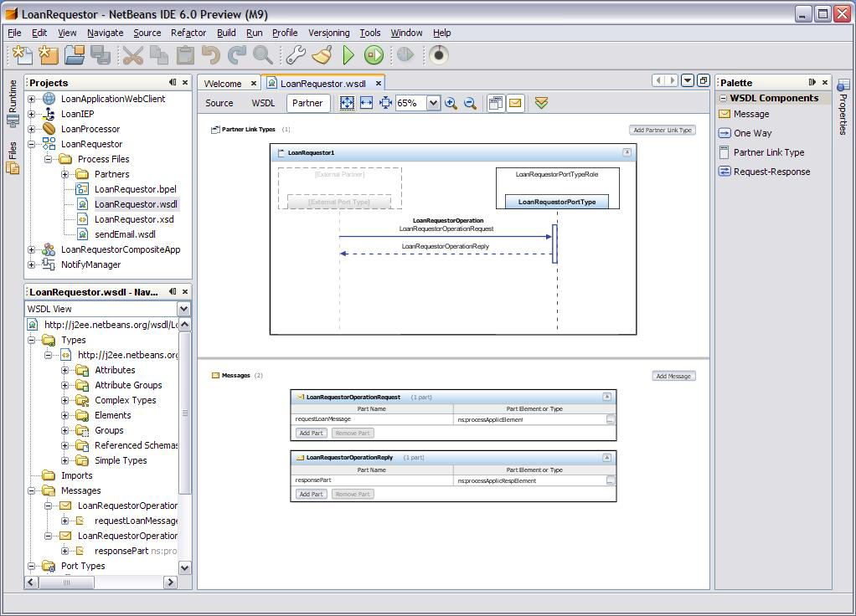Click the profiler round dial icon
856x616 pixels.
438,55
